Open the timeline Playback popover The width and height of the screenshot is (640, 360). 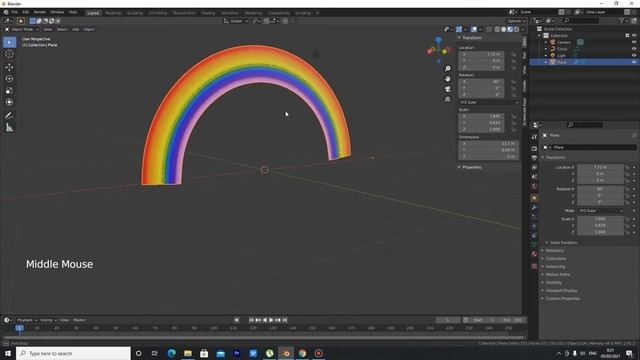(x=27, y=320)
